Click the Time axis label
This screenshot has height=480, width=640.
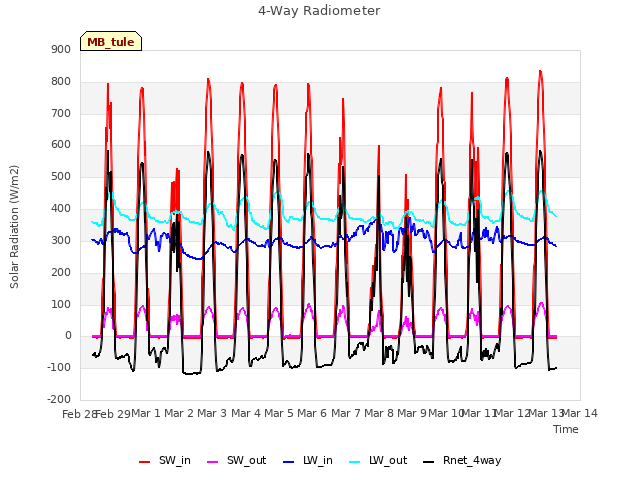566,429
